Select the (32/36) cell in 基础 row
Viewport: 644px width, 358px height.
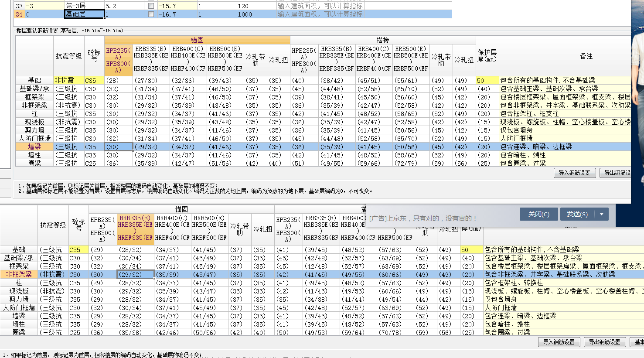click(188, 81)
